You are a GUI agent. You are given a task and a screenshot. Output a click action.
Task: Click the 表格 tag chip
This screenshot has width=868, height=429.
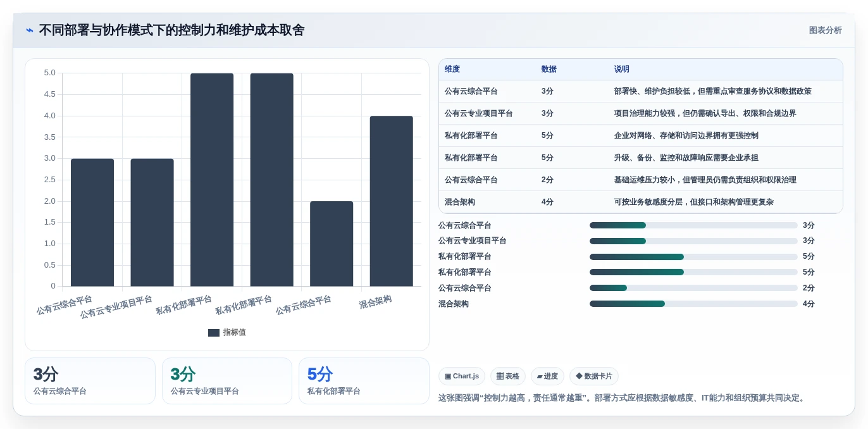508,376
